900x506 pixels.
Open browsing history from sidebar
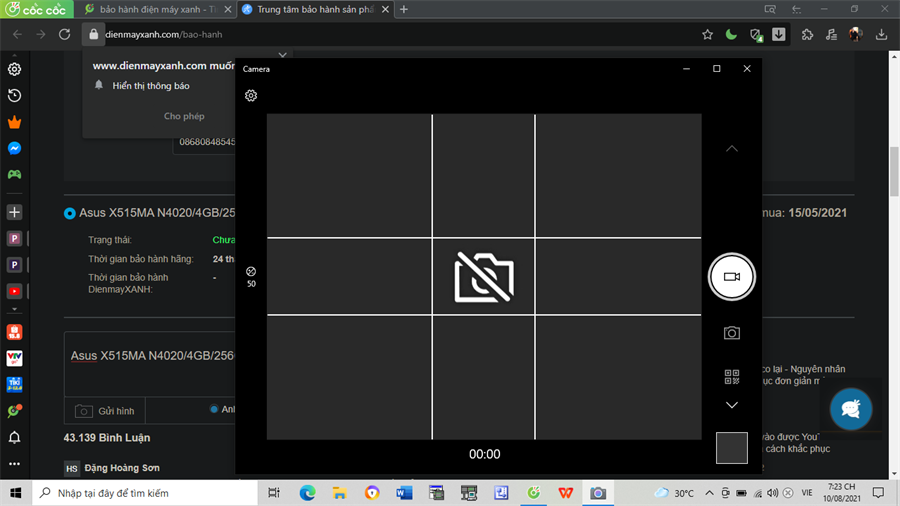pyautogui.click(x=15, y=95)
